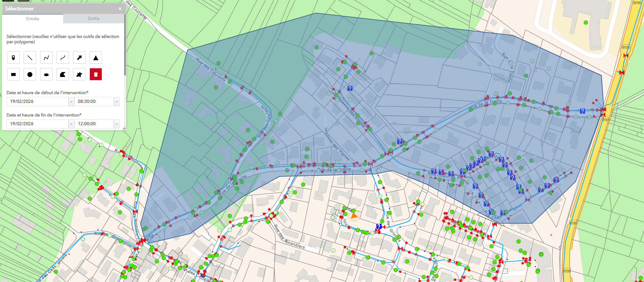Pick the ellipse selection tool
This screenshot has height=282, width=644.
point(46,75)
